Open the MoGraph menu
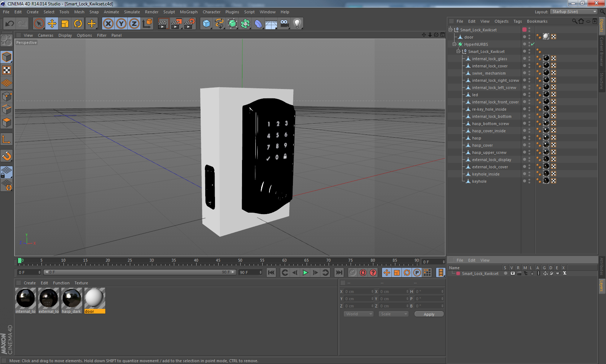 tap(189, 12)
